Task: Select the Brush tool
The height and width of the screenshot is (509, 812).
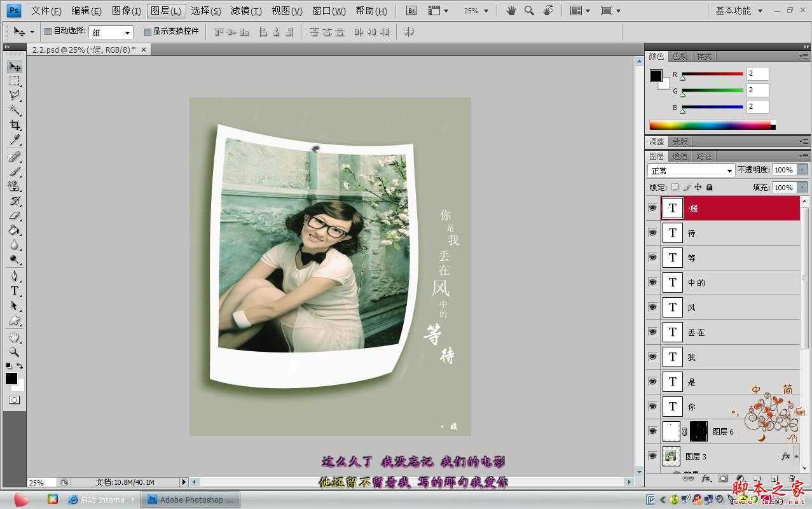Action: pyautogui.click(x=15, y=171)
